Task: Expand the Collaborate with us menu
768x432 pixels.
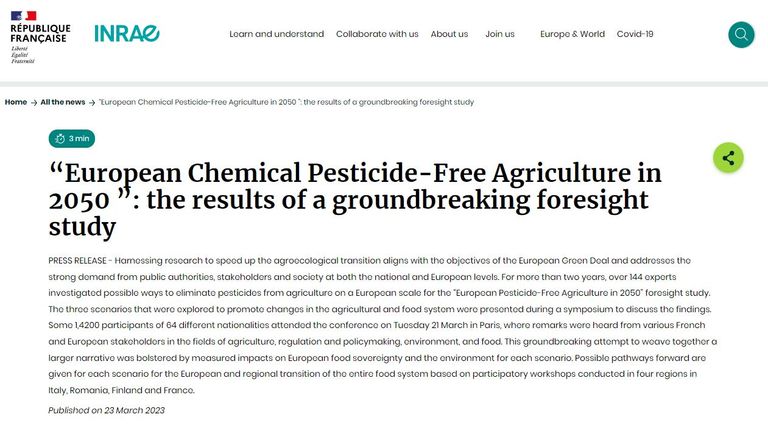Action: [x=377, y=34]
